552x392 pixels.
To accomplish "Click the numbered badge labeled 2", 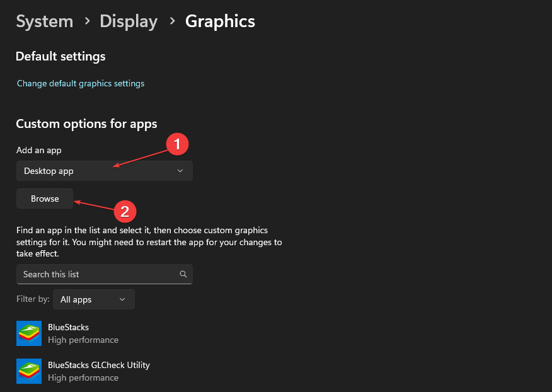I will (x=125, y=212).
